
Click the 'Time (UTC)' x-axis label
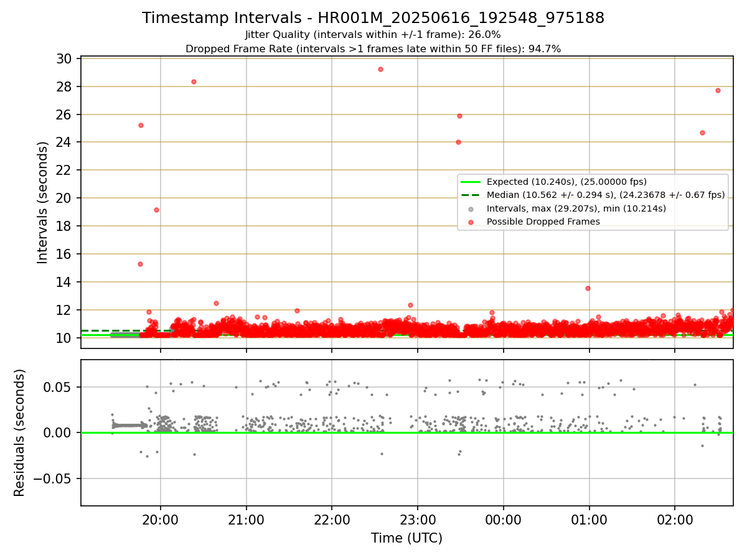tap(406, 538)
